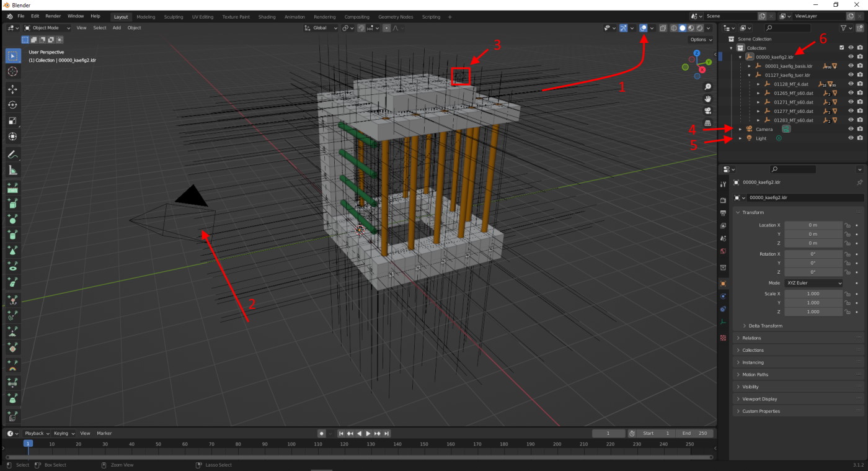Open the World properties tab
Image resolution: width=868 pixels, height=471 pixels.
pos(723,251)
